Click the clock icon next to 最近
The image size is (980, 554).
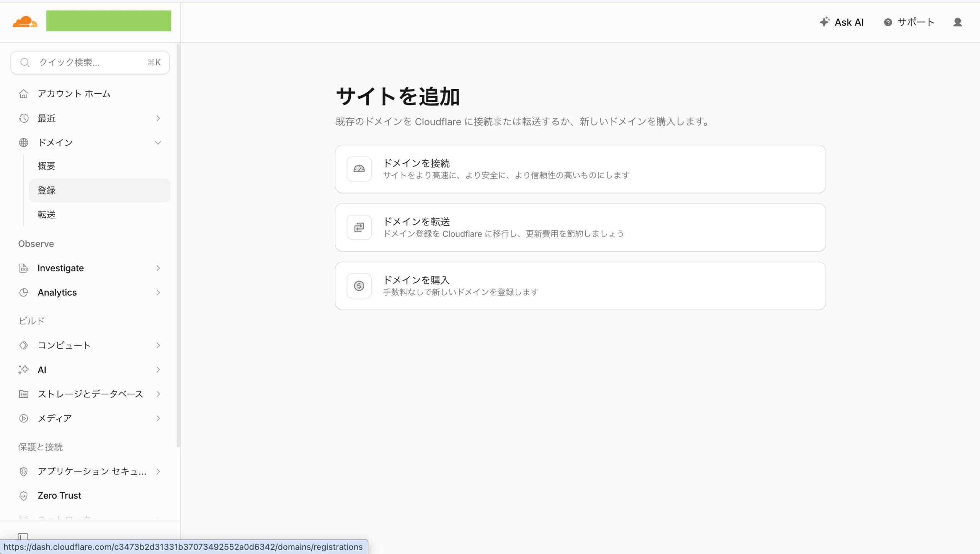pos(24,118)
